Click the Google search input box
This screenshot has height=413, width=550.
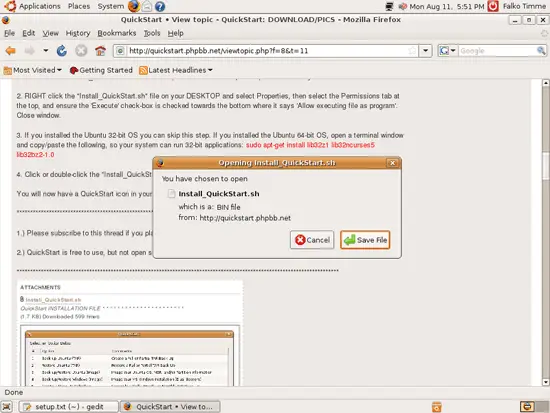click(497, 51)
